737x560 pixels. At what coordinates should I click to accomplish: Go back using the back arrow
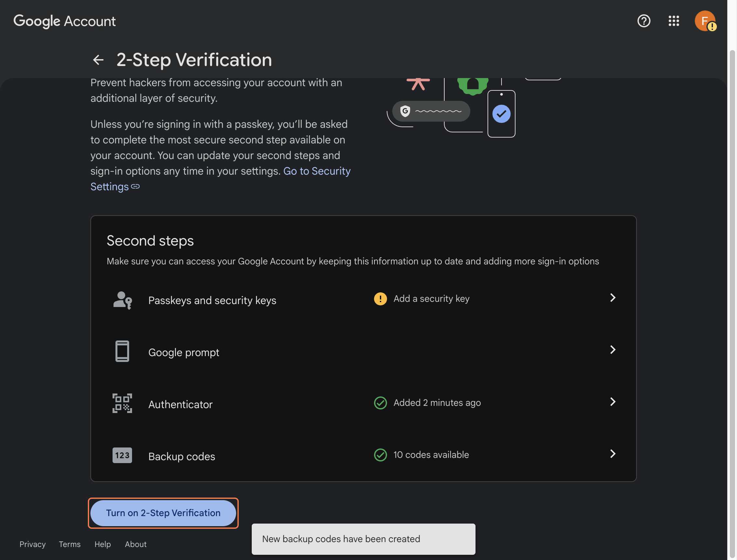[98, 60]
